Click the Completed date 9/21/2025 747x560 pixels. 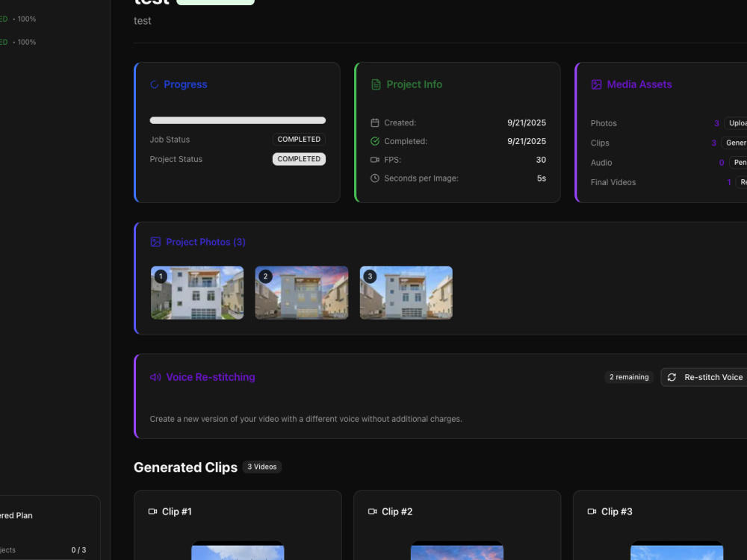tap(527, 141)
